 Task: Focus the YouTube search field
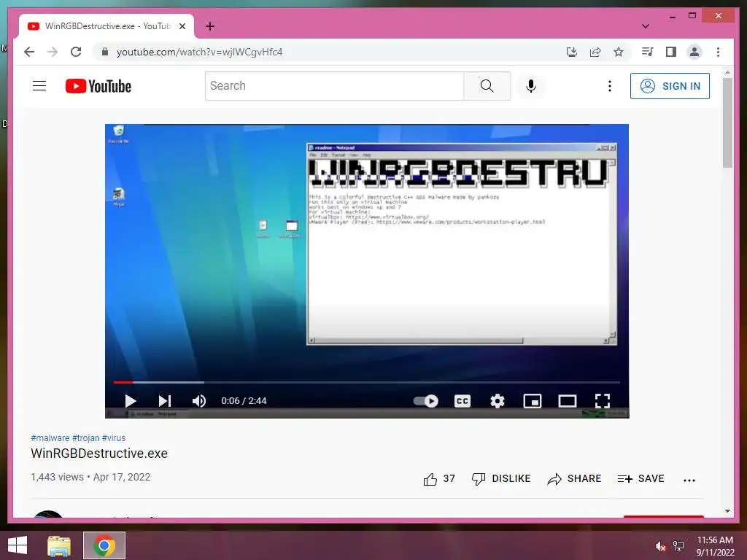pos(334,86)
